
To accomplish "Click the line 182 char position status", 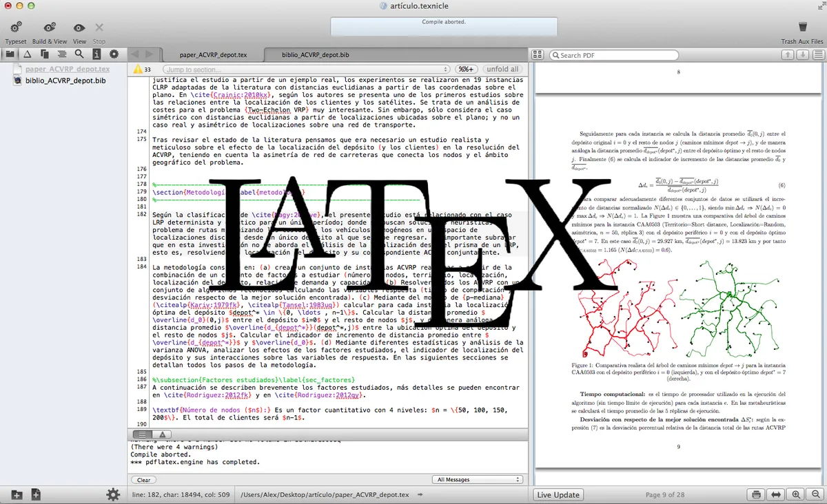I will (x=181, y=494).
